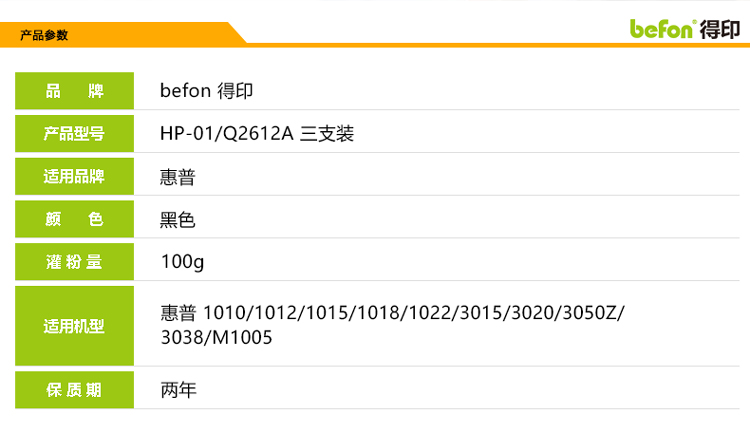Select the 适用品牌 green label cell
The height and width of the screenshot is (422, 750).
point(74,177)
